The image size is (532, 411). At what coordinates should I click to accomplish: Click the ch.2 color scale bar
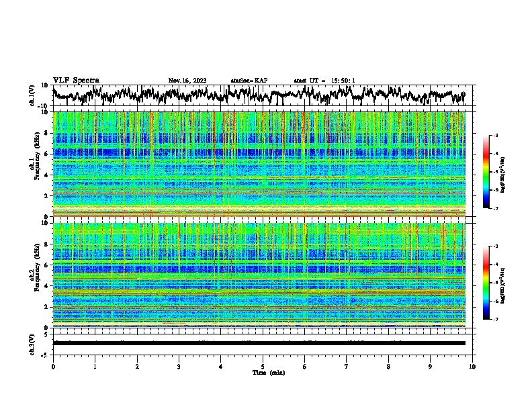click(486, 283)
